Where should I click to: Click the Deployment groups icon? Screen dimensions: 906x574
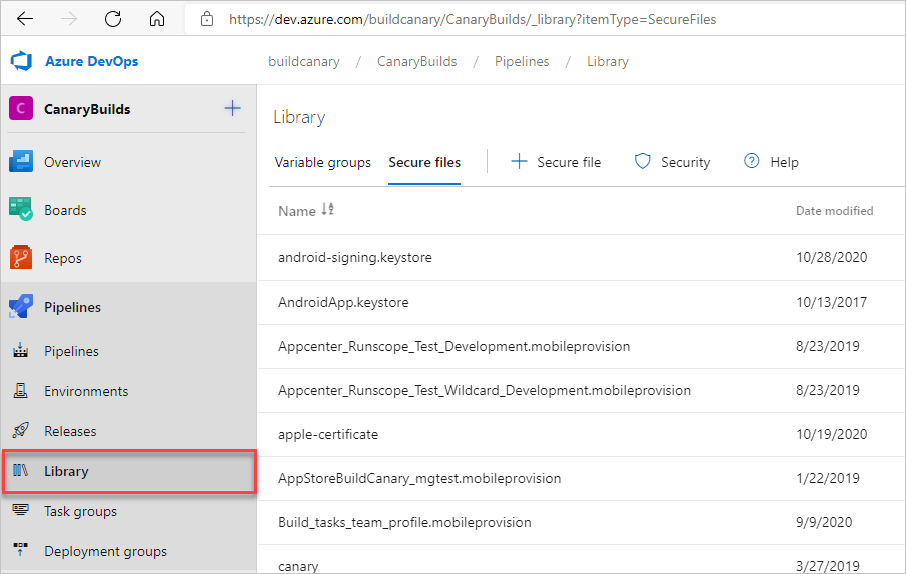coord(20,550)
